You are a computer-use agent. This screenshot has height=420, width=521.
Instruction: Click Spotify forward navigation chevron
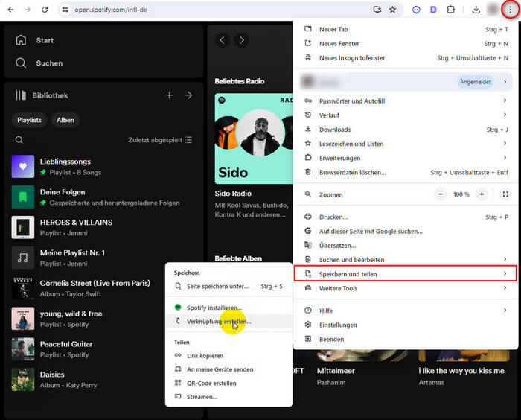coord(242,40)
